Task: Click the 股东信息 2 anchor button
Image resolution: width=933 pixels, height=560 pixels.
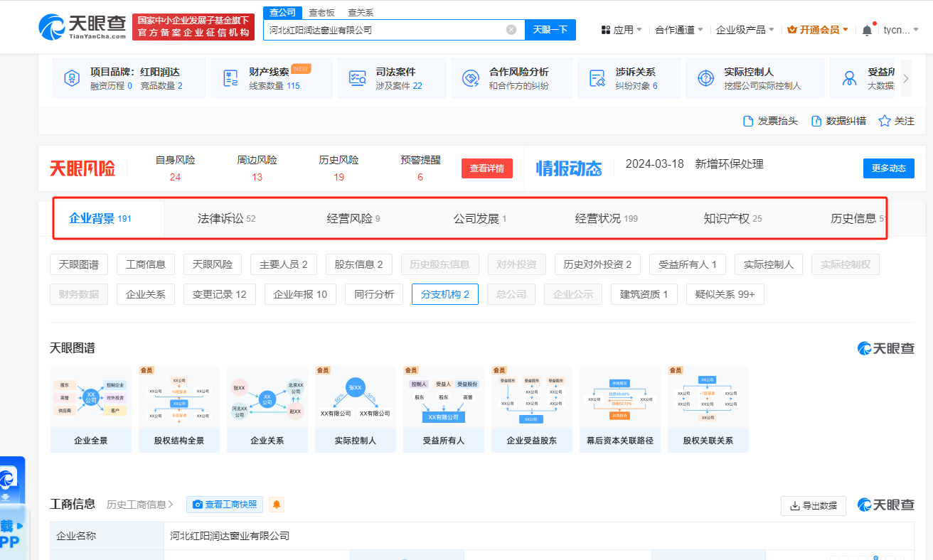Action: [x=359, y=264]
